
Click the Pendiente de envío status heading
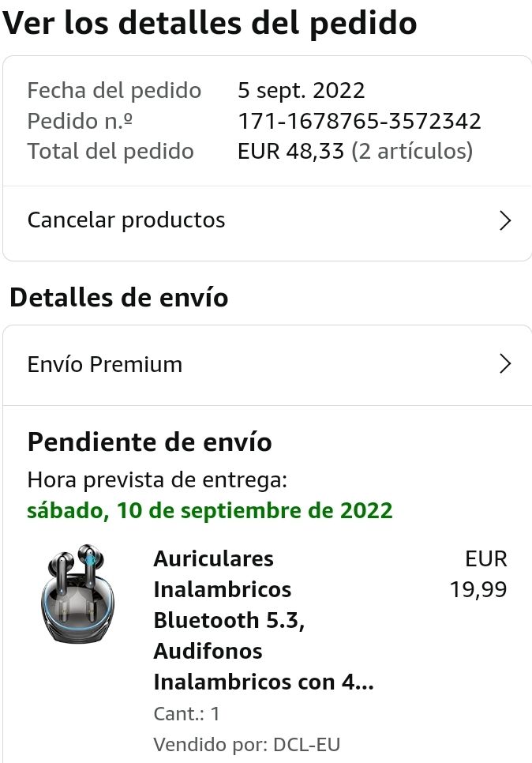150,442
